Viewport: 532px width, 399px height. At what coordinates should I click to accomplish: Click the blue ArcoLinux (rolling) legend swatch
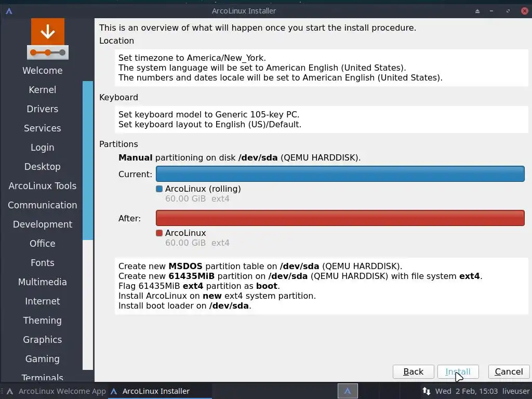click(x=159, y=189)
